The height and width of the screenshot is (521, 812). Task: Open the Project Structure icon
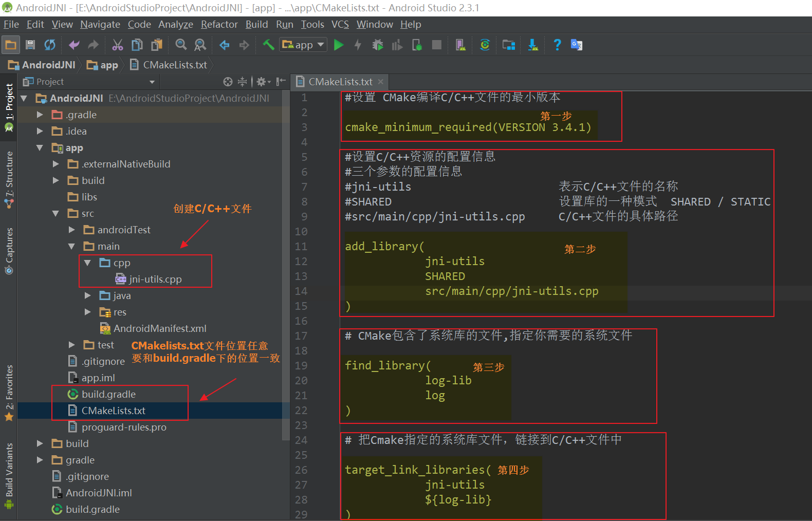pyautogui.click(x=509, y=45)
